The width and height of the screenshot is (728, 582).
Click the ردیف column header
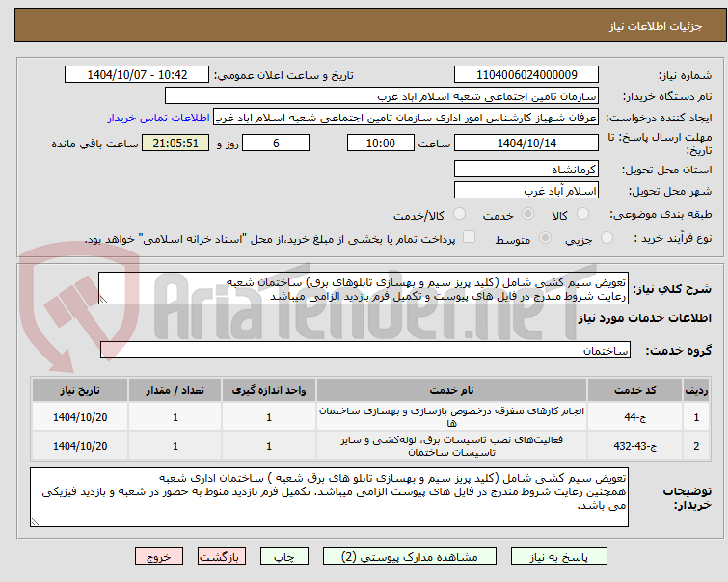pyautogui.click(x=696, y=390)
